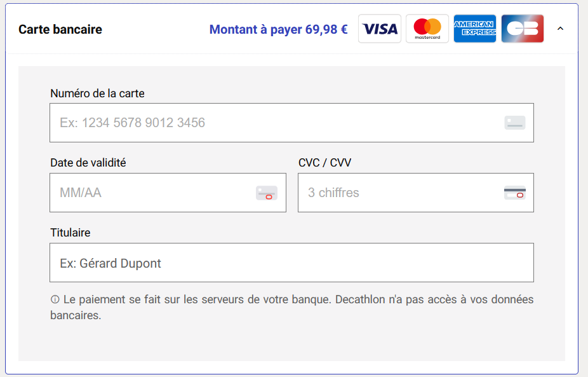Click the American Express logo
The image size is (588, 377).
point(475,29)
